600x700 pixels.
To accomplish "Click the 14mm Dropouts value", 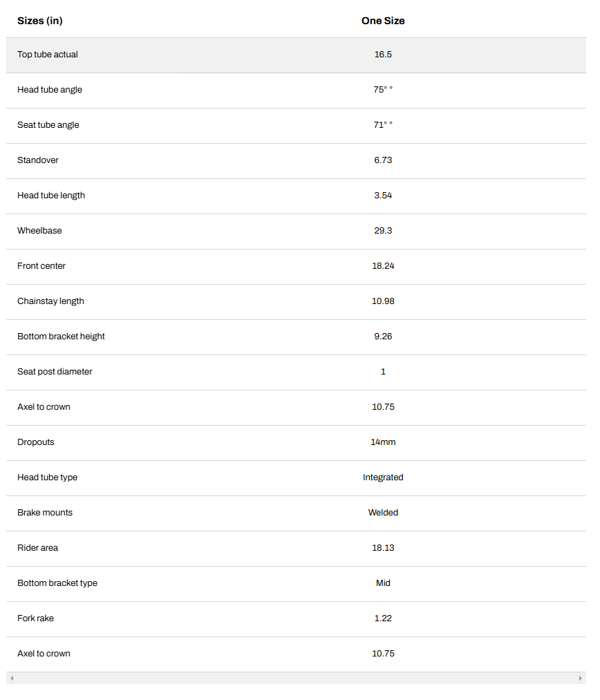I will pyautogui.click(x=383, y=442).
